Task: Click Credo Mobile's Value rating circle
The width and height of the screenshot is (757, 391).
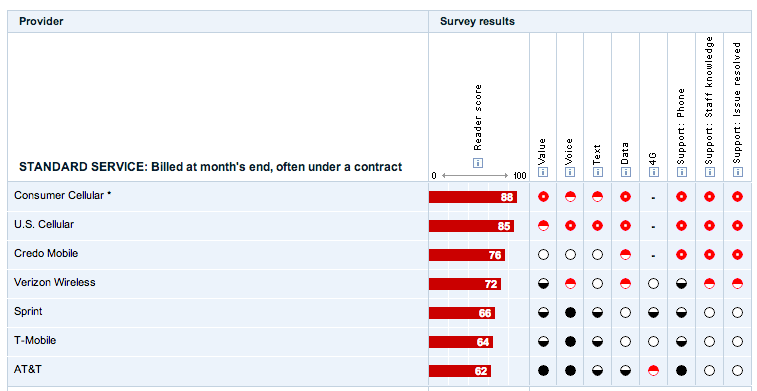Action: [x=543, y=255]
